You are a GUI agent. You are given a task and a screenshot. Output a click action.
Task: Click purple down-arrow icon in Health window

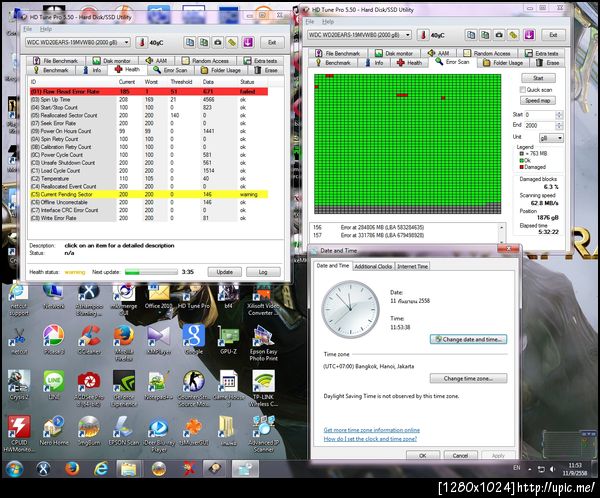[247, 42]
